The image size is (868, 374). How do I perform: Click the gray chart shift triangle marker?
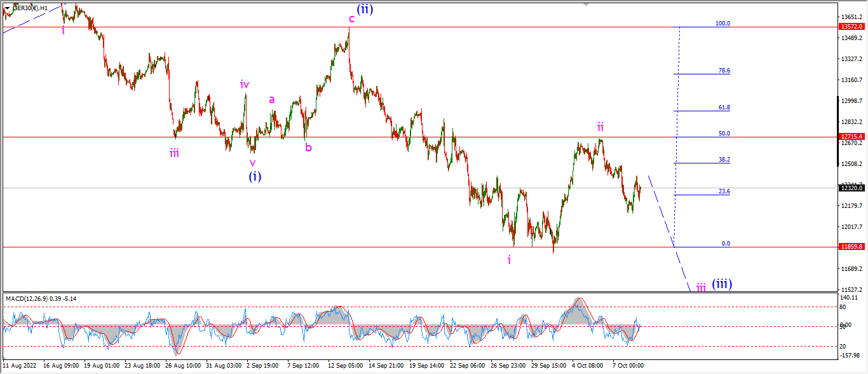[x=586, y=4]
